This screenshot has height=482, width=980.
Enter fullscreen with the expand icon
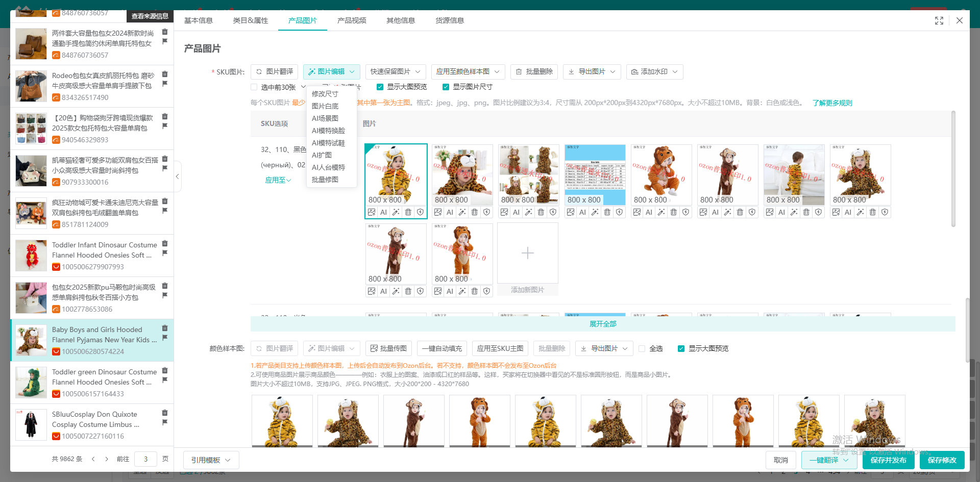(939, 20)
